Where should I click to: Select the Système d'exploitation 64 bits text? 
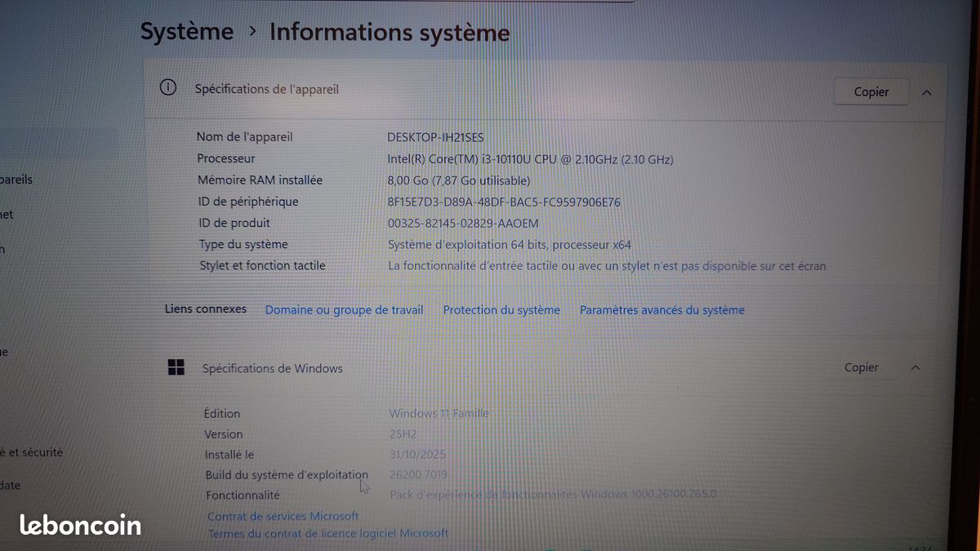click(509, 244)
